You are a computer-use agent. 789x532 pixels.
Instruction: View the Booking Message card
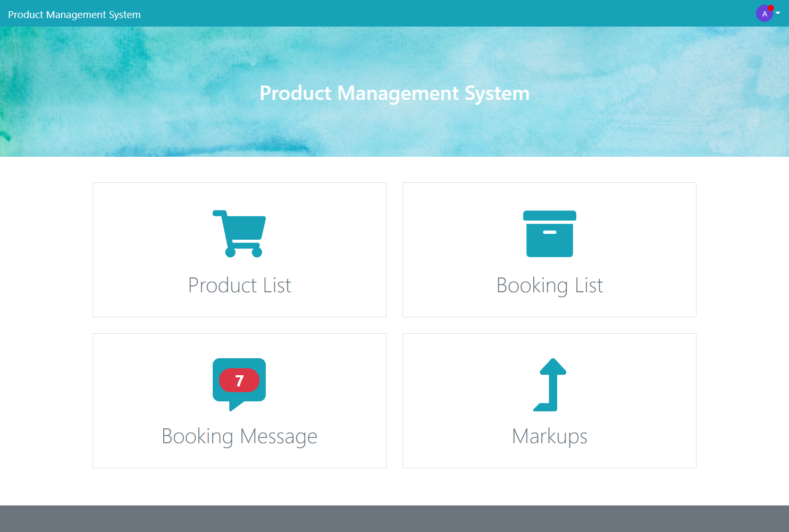(239, 400)
